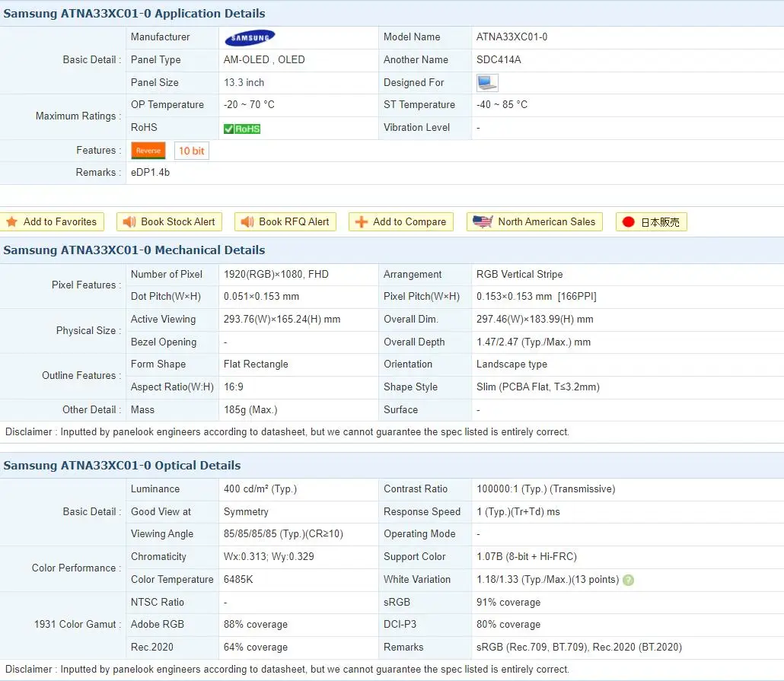Click the 0.153×0.153 mm [166PPI] value
This screenshot has width=784, height=681.
click(x=536, y=297)
